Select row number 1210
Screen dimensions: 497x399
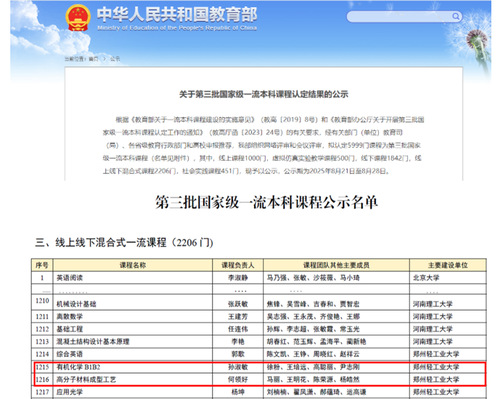pos(42,301)
